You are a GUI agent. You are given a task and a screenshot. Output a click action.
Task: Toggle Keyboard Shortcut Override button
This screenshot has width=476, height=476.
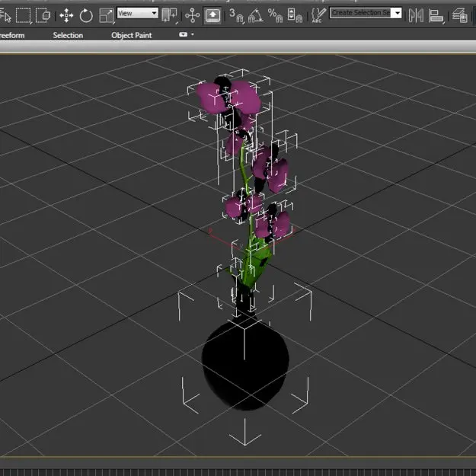(212, 15)
